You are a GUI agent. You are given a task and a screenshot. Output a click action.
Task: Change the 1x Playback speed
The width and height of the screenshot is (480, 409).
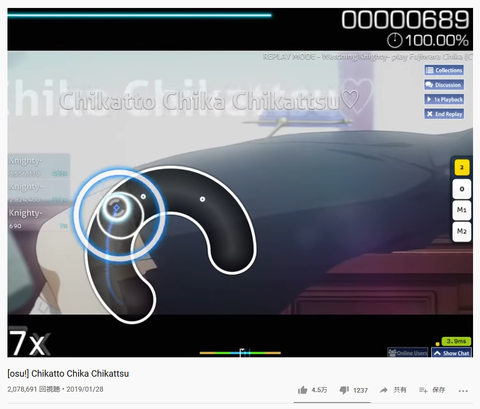(x=444, y=99)
